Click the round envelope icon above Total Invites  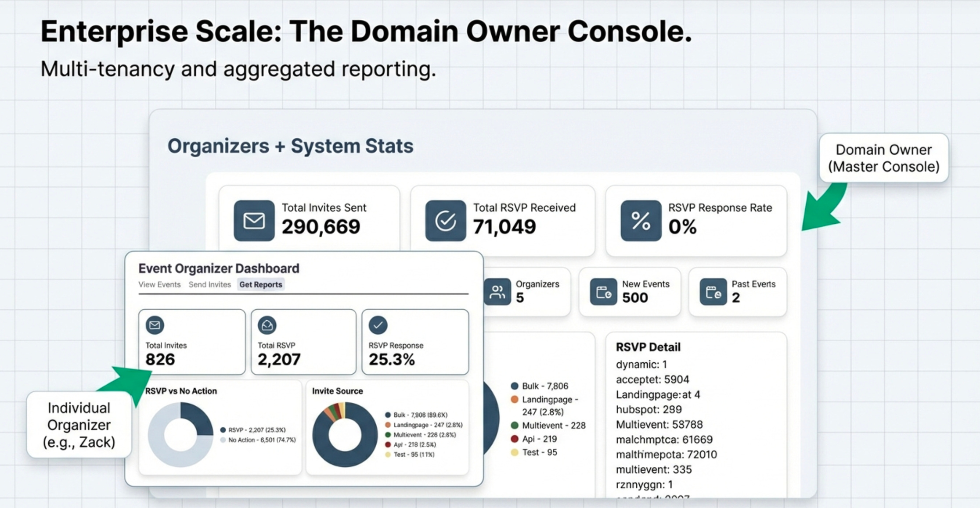(x=155, y=325)
